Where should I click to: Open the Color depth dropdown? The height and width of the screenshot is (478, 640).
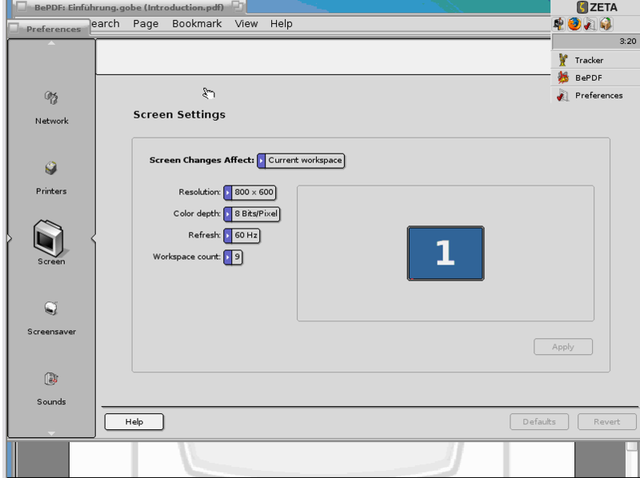point(252,214)
